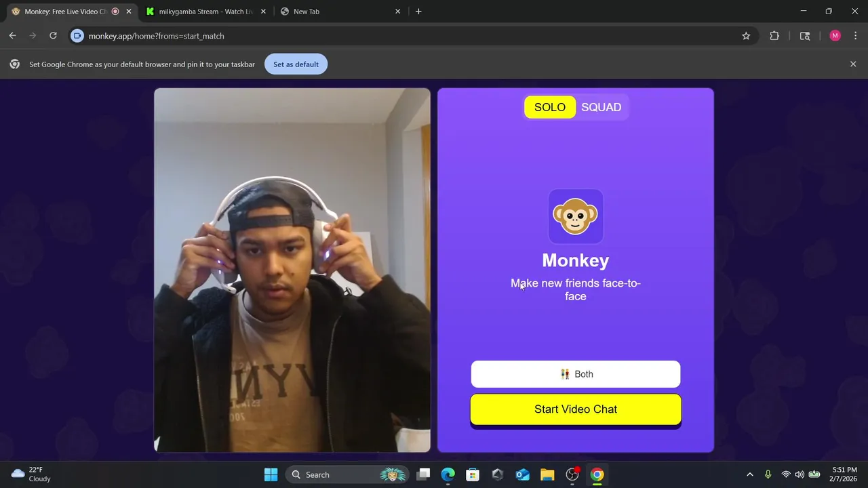This screenshot has height=488, width=868.
Task: Click the Set as default button
Action: 296,64
